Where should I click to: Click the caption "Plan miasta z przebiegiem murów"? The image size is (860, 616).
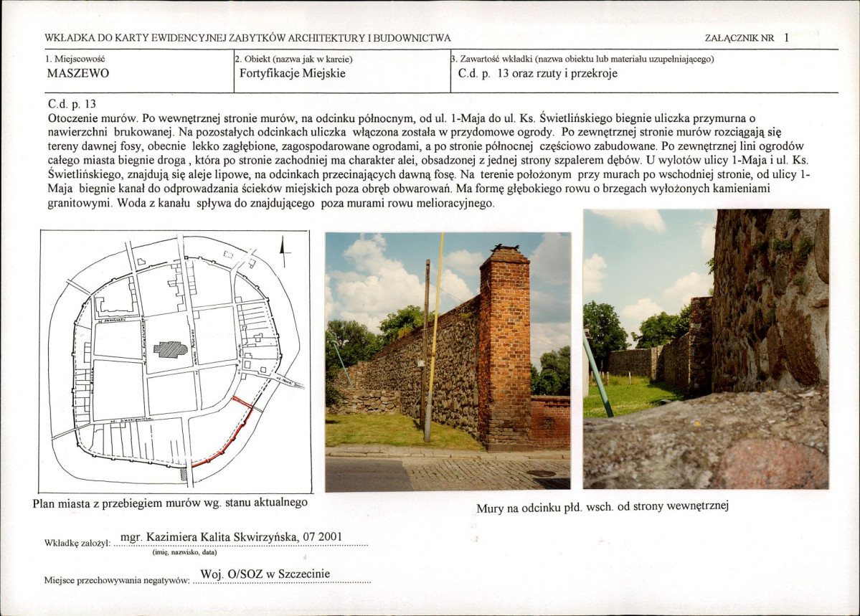tap(170, 503)
